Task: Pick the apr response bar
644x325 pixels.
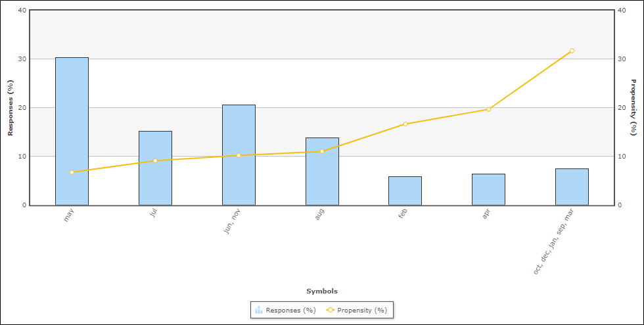Action: [488, 189]
